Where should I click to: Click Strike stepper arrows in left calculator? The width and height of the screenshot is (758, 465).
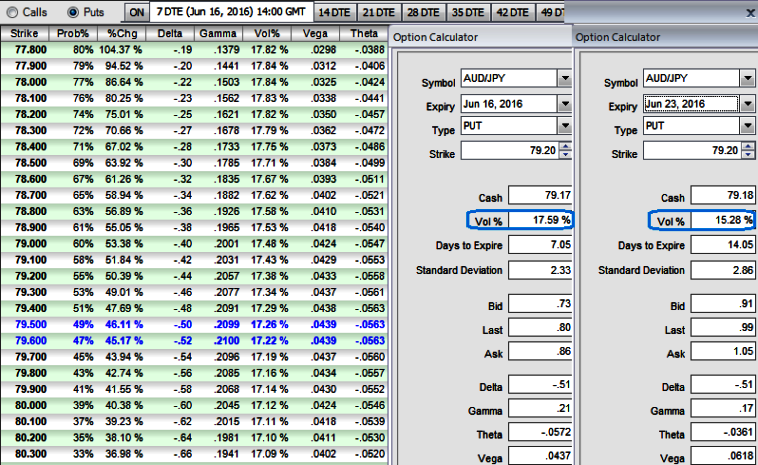pyautogui.click(x=565, y=150)
